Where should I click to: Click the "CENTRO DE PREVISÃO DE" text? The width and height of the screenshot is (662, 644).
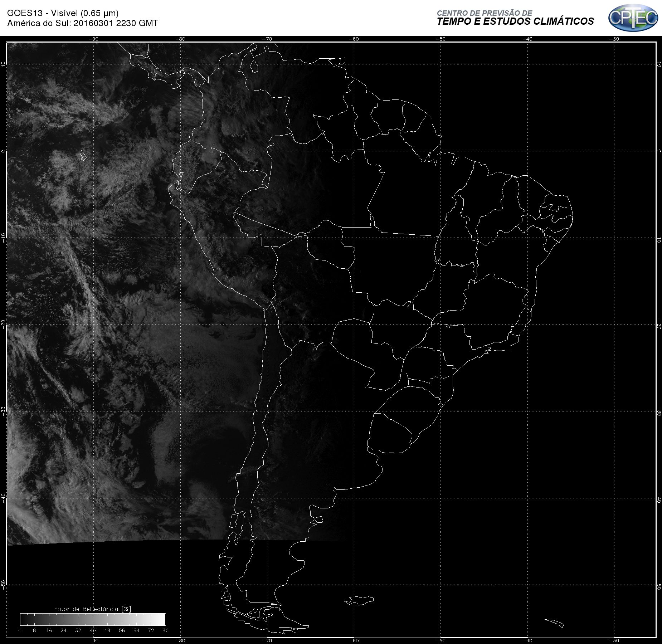click(485, 13)
